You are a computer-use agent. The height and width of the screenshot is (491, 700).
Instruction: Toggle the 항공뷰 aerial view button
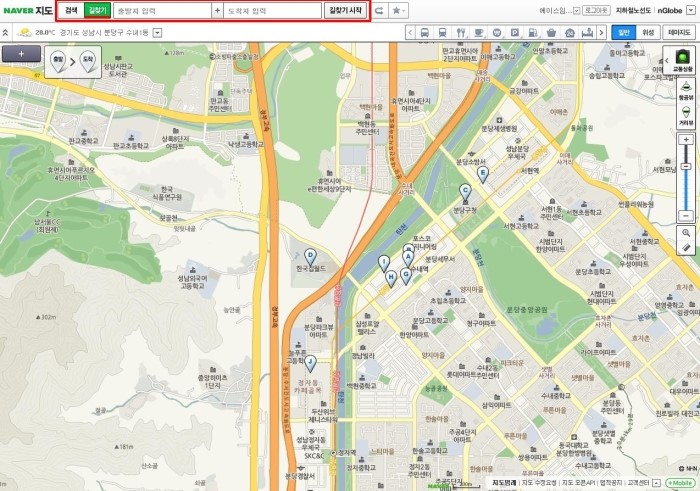pyautogui.click(x=686, y=91)
